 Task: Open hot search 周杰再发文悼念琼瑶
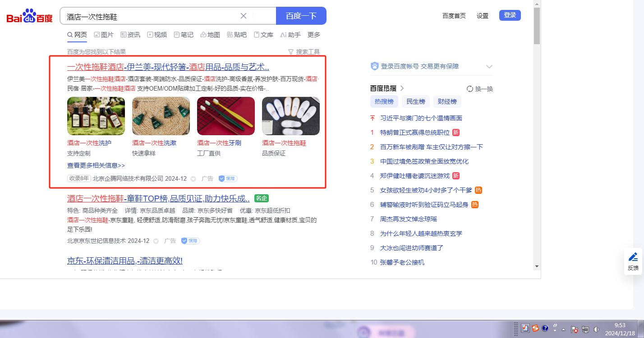click(409, 219)
